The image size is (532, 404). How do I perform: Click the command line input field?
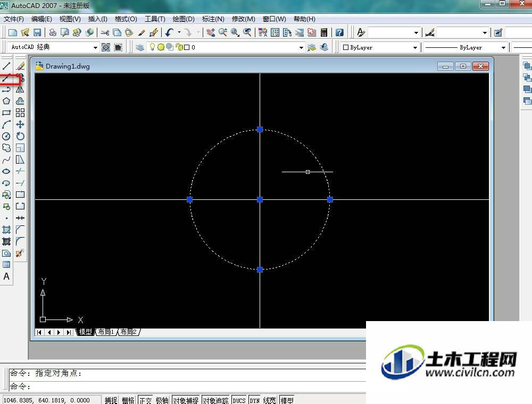[x=188, y=386]
